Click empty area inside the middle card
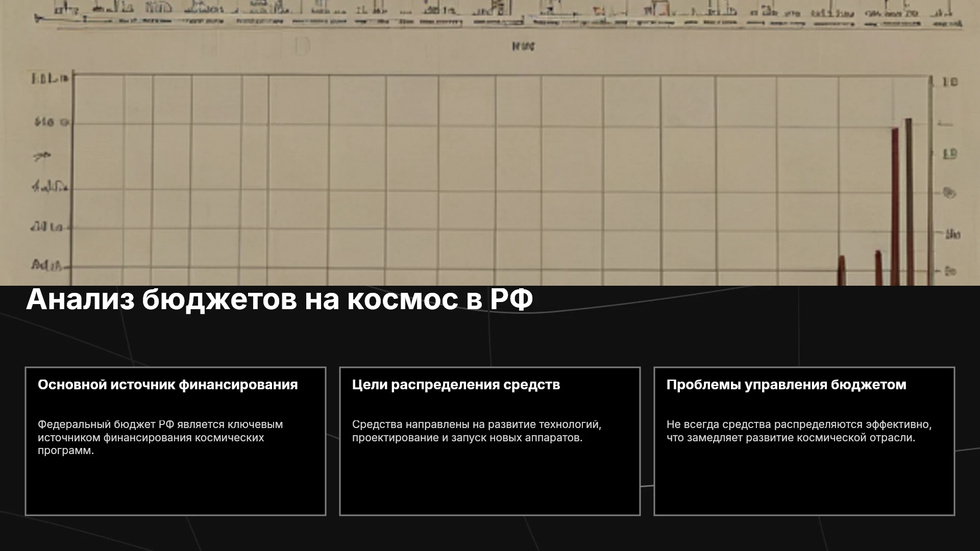Viewport: 980px width, 551px height. (x=489, y=480)
